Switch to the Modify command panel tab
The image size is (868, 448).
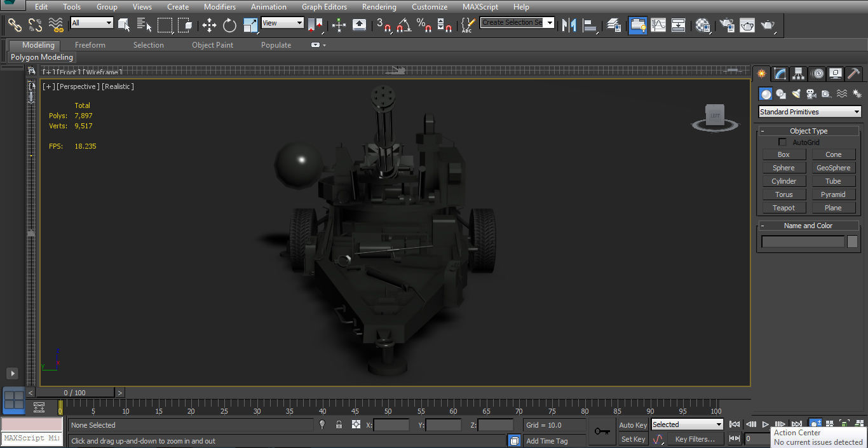click(x=780, y=74)
